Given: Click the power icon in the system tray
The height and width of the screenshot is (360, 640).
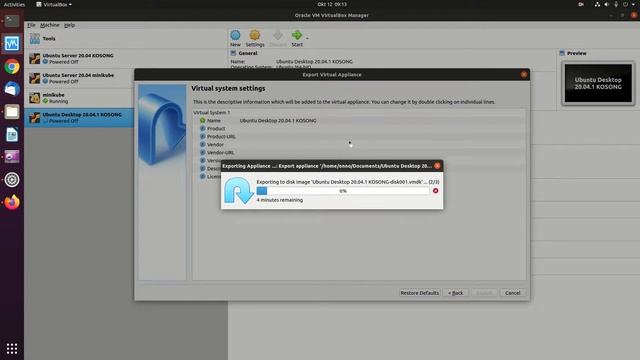Looking at the screenshot, I should 625,4.
